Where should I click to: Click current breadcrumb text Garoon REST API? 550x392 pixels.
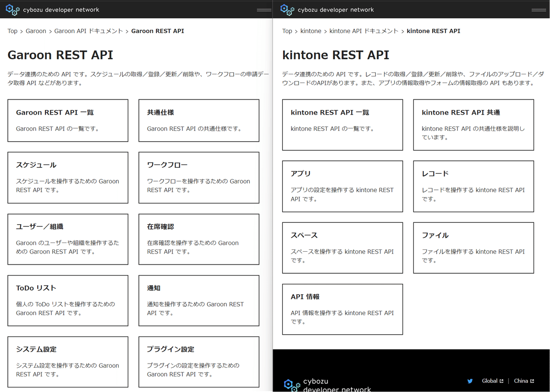pos(158,31)
